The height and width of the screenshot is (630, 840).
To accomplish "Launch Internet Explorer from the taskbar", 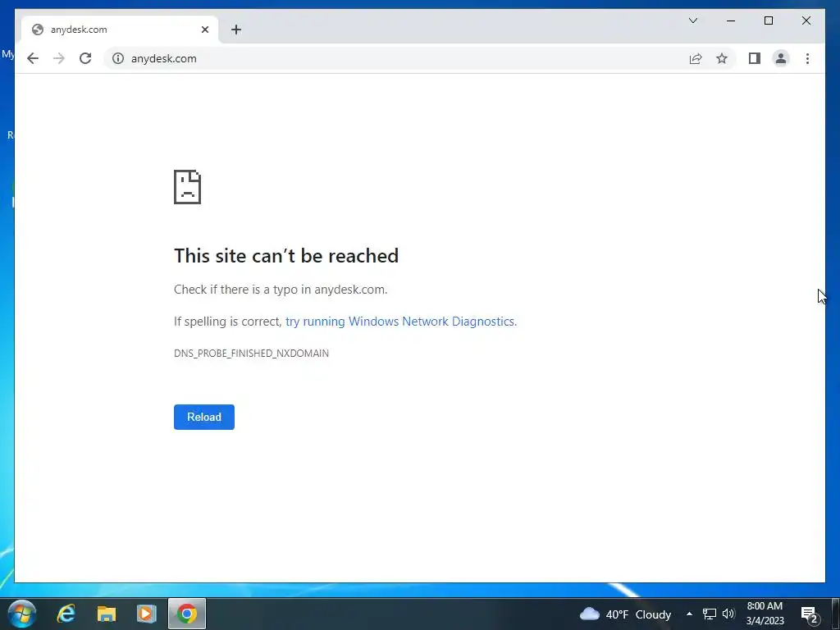I will [66, 614].
